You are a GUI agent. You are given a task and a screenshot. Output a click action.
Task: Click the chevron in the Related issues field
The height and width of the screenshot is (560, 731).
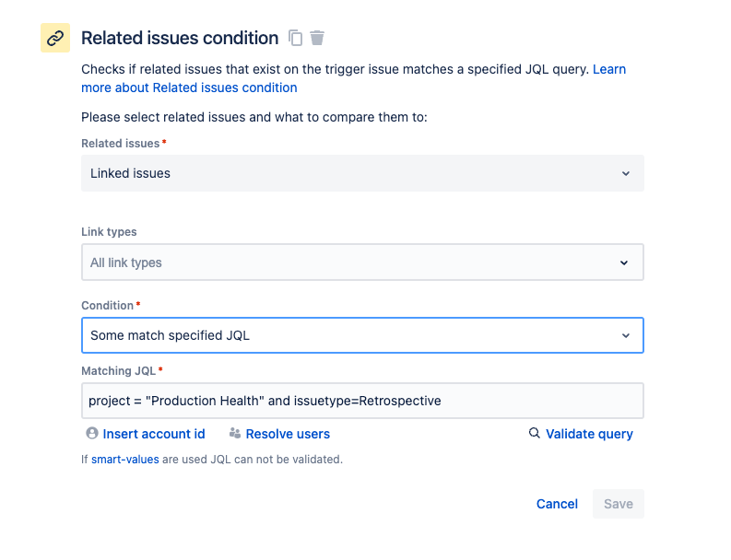tap(625, 173)
